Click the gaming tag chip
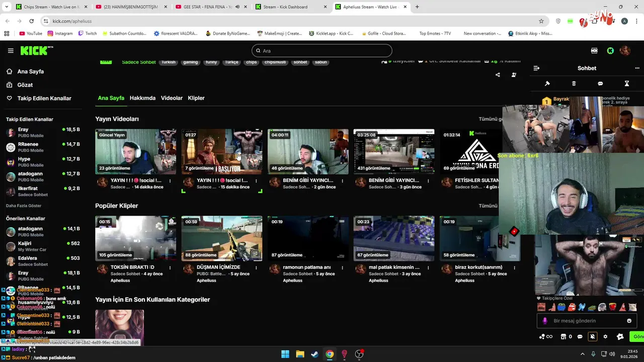The image size is (644, 362). 190,62
